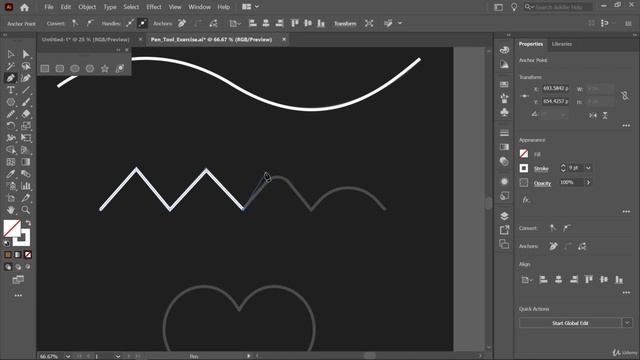Enable Draw Normal mode
The image size is (640, 360).
pos(8,267)
